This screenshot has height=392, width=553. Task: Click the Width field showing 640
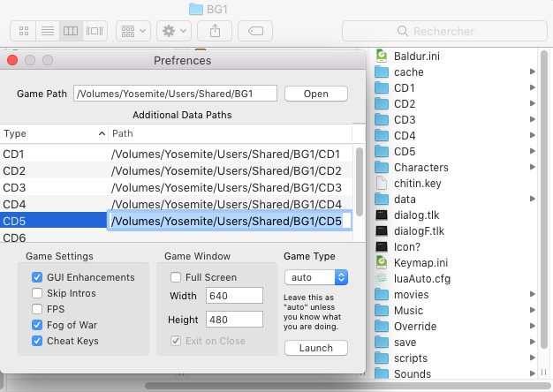coord(234,296)
